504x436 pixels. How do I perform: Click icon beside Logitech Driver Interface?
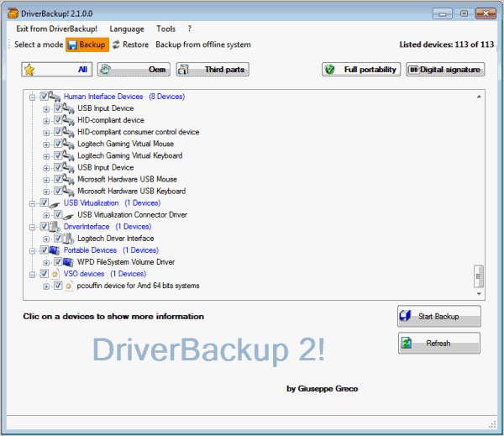tap(69, 239)
